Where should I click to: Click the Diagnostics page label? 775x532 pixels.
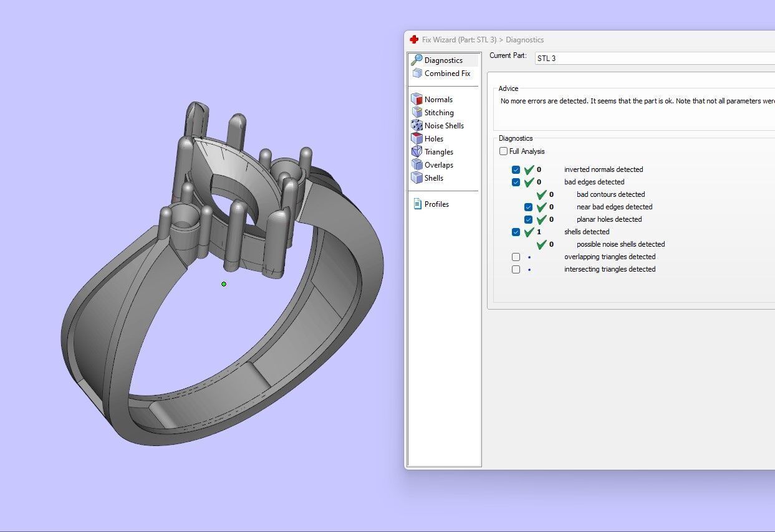443,60
